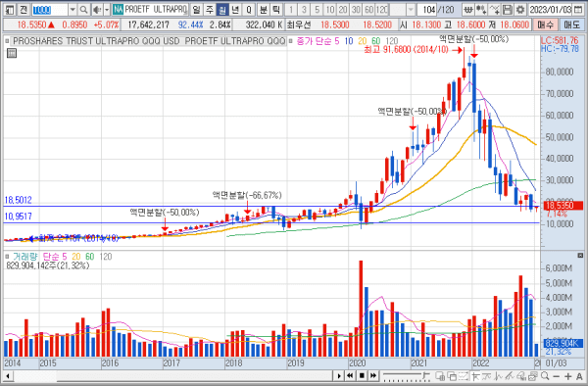588x386 pixels.
Task: Click the 거래량 volume legend label
Action: (x=25, y=257)
